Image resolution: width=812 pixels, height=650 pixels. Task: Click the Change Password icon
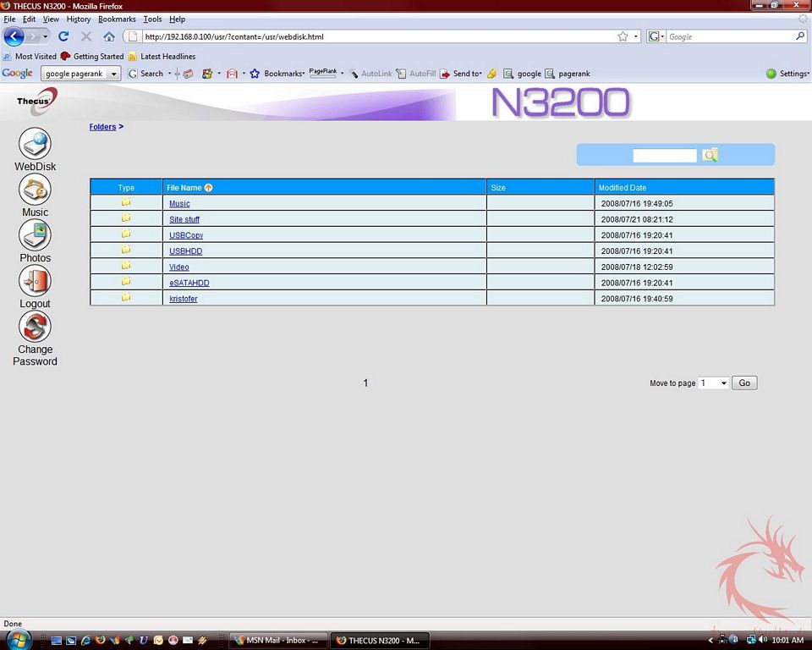coord(35,327)
